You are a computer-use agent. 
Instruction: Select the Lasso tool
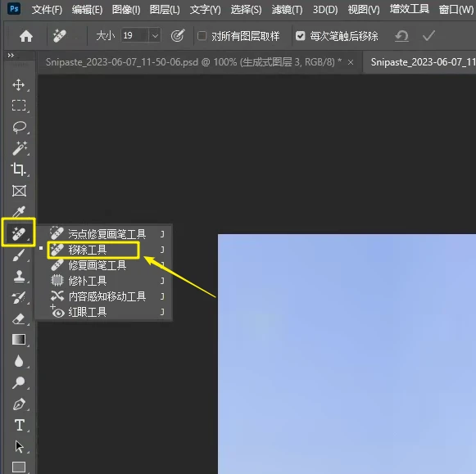point(20,128)
